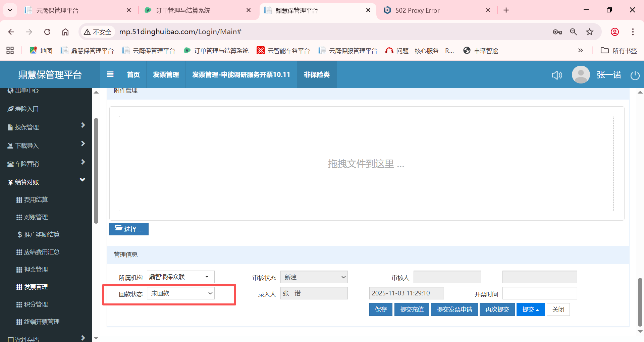Go back using the browser back arrow
This screenshot has width=644, height=342.
(11, 32)
